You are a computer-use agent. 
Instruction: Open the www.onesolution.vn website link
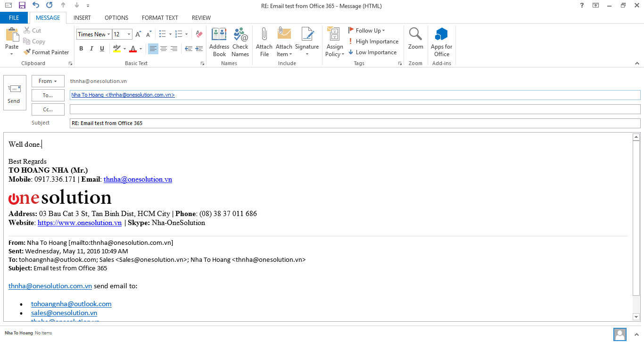(x=80, y=223)
